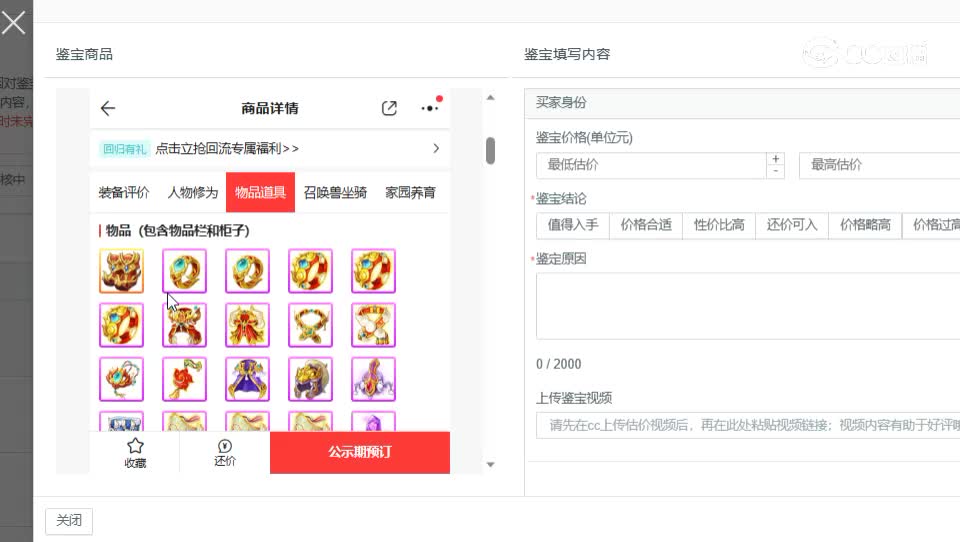The width and height of the screenshot is (960, 542).
Task: Choose 性价比高 as appraisal conclusion
Action: click(x=719, y=225)
